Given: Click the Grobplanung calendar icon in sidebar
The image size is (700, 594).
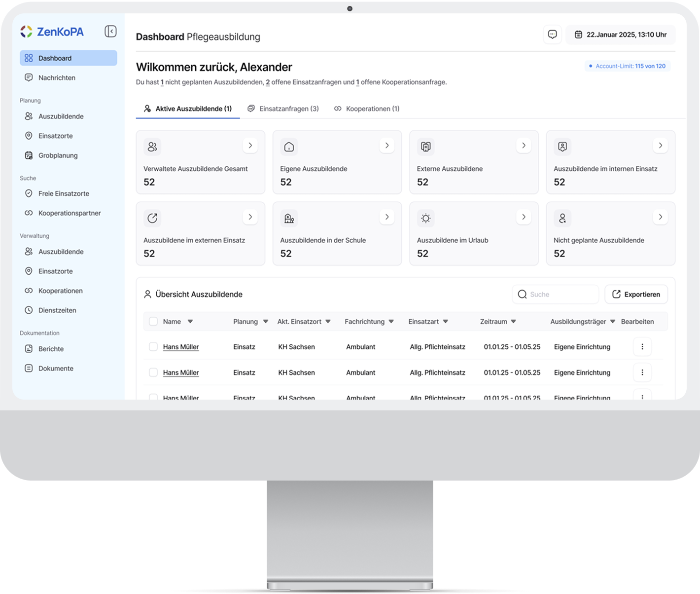Looking at the screenshot, I should pos(29,155).
